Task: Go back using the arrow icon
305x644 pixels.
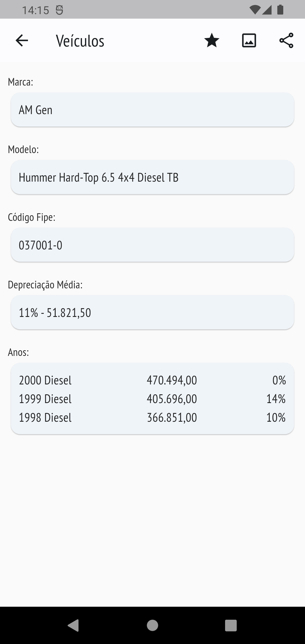Action: click(22, 40)
